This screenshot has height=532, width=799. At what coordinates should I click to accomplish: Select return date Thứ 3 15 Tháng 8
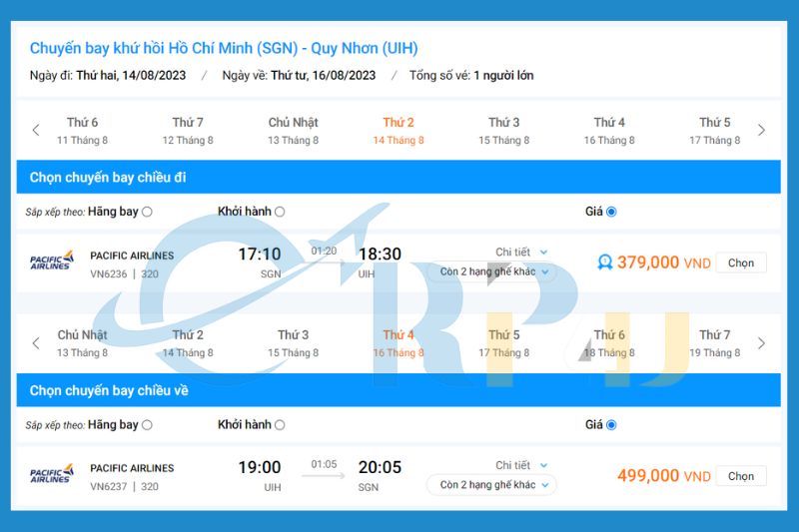294,343
